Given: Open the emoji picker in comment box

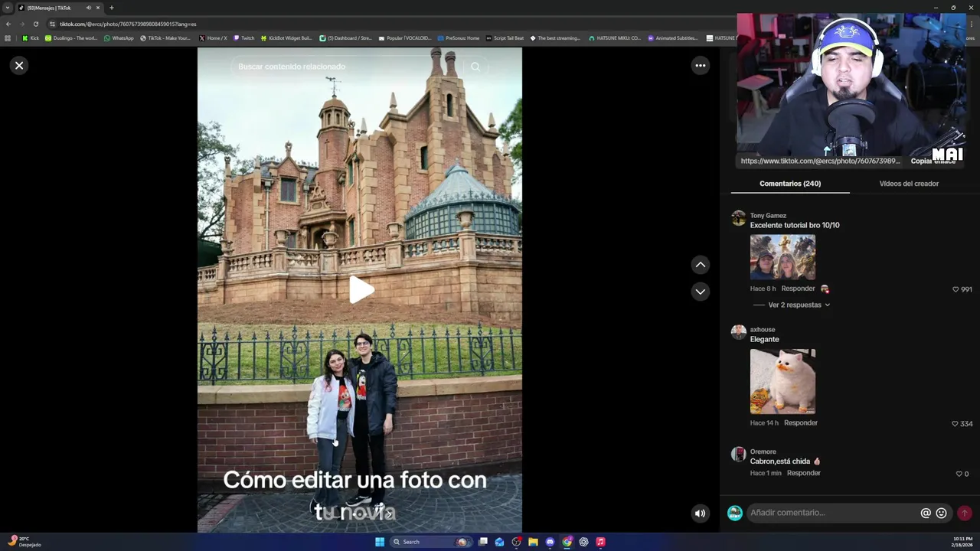Looking at the screenshot, I should click(942, 513).
